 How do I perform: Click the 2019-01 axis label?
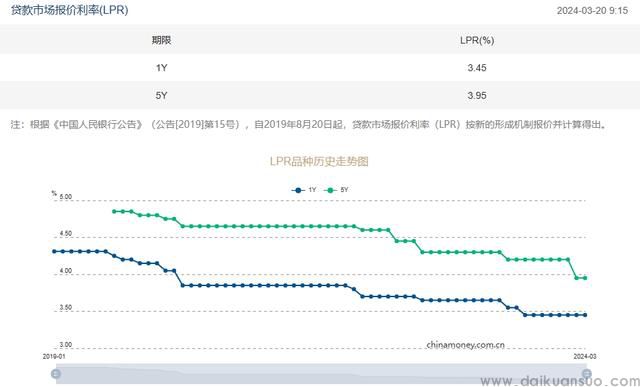(54, 356)
